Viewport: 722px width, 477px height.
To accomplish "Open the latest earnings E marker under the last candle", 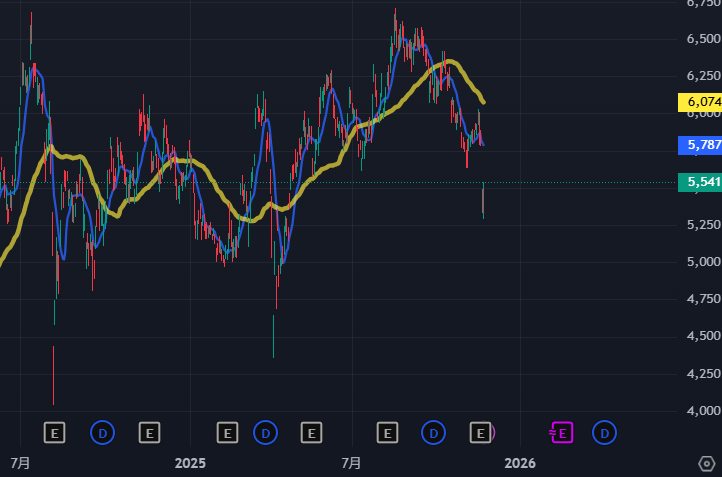I will point(481,432).
